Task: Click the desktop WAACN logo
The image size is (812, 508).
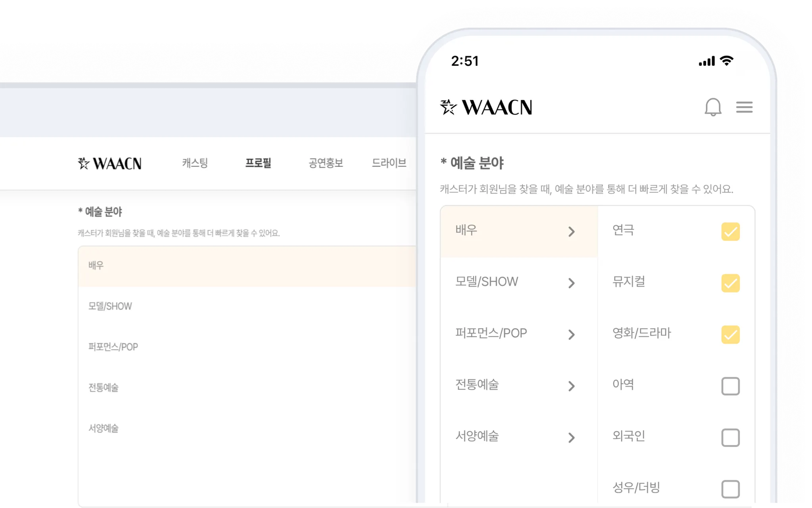Action: [x=109, y=163]
